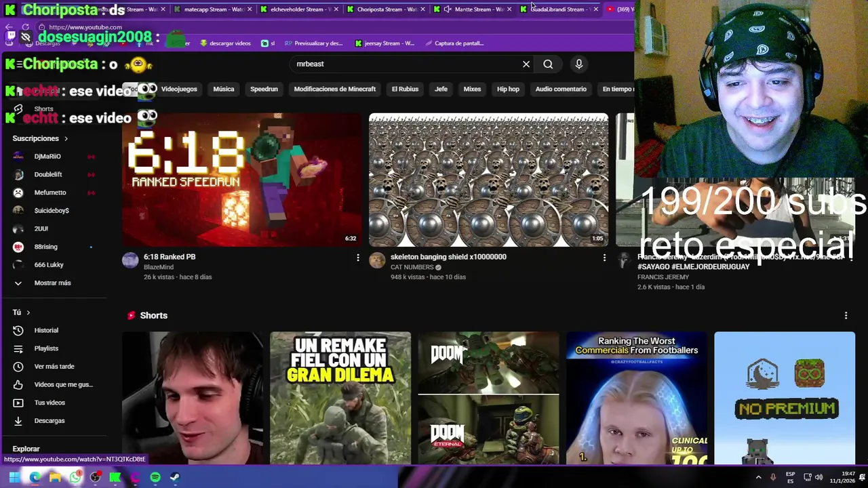Click the search magnifier button
Screen dimensions: 868x488
pos(548,64)
